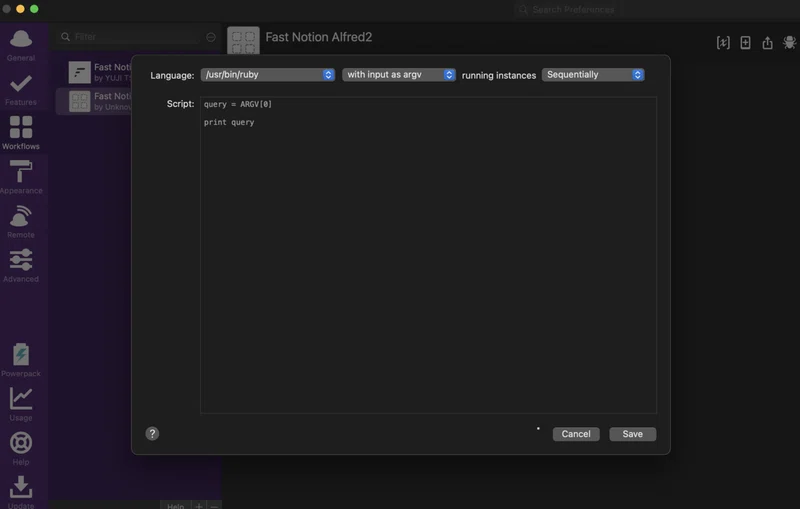Image resolution: width=800 pixels, height=509 pixels.
Task: Click the Help button under workflow list
Action: pyautogui.click(x=176, y=505)
